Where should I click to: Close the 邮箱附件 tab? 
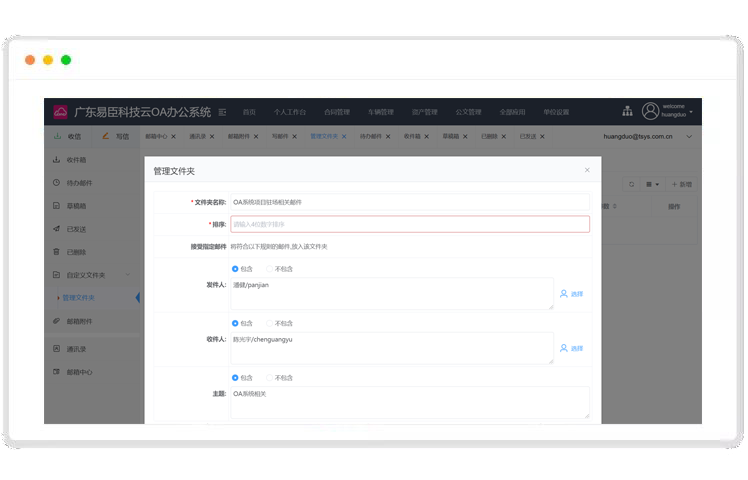click(256, 137)
